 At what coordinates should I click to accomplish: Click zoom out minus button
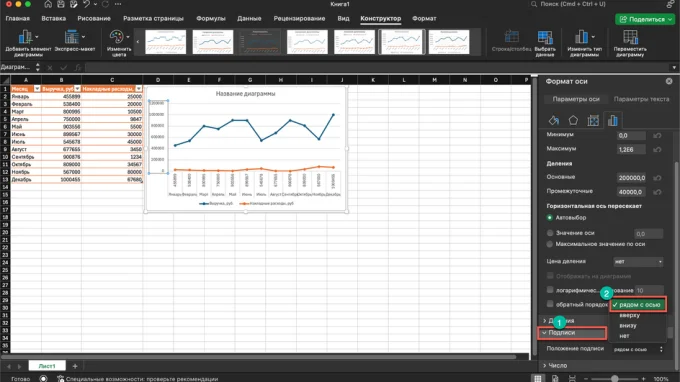[x=586, y=379]
